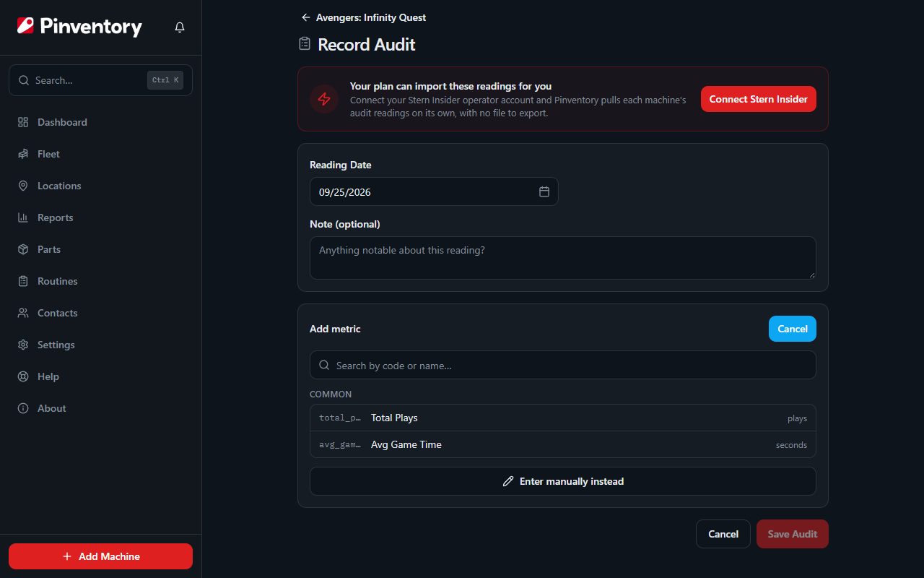Open Dashboard in the sidebar

pos(101,122)
